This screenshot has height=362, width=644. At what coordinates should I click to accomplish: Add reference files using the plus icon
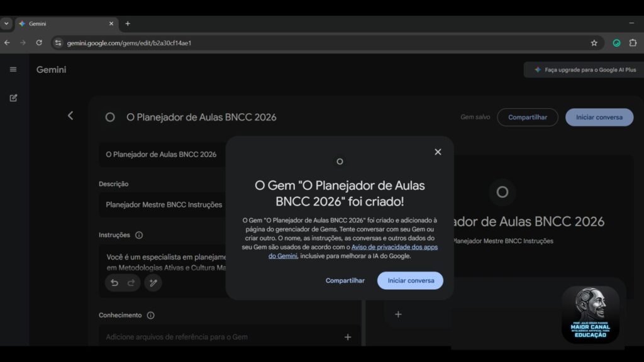[x=347, y=337]
